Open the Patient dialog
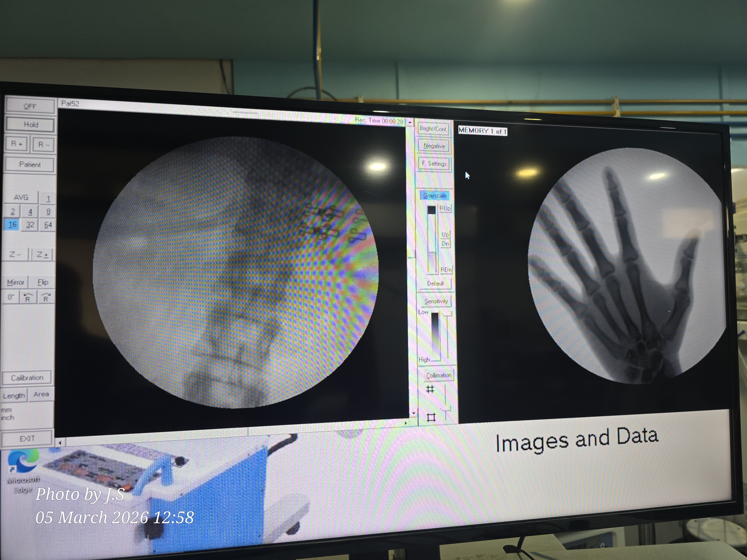The height and width of the screenshot is (560, 747). click(x=30, y=165)
